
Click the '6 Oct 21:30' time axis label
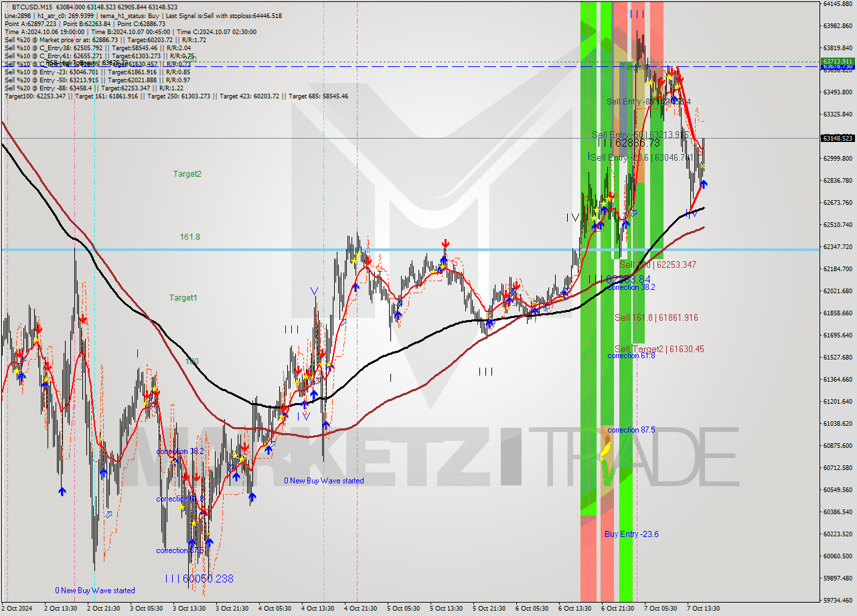coord(619,609)
